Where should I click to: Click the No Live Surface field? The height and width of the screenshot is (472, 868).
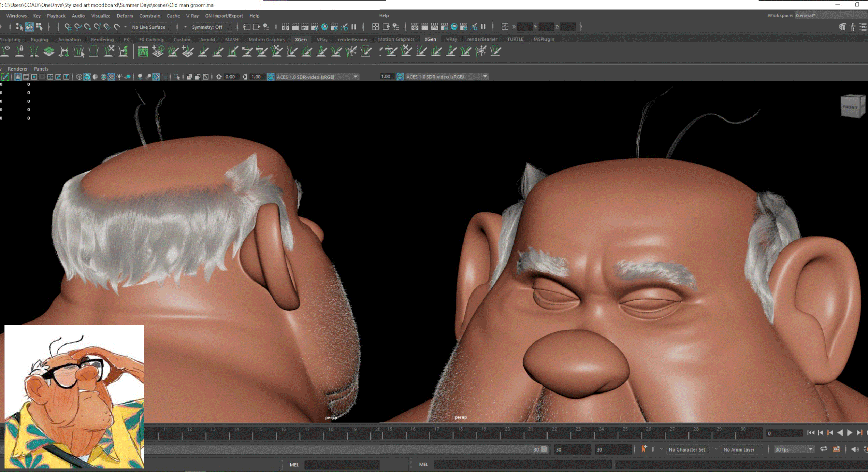[x=149, y=27]
